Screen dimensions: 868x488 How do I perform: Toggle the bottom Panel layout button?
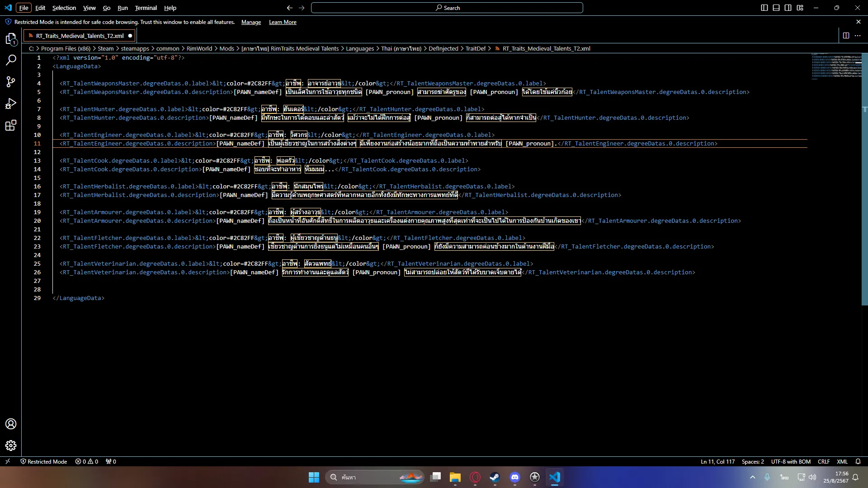pos(776,8)
